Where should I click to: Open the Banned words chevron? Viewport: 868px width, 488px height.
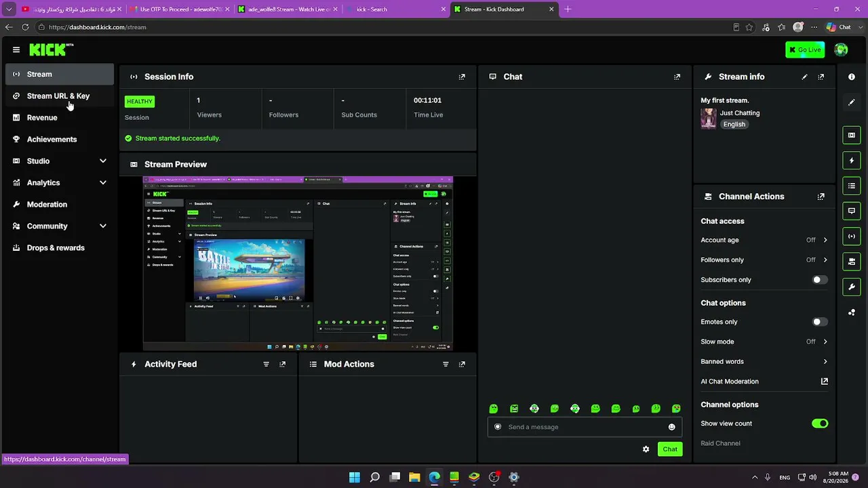tap(825, 362)
